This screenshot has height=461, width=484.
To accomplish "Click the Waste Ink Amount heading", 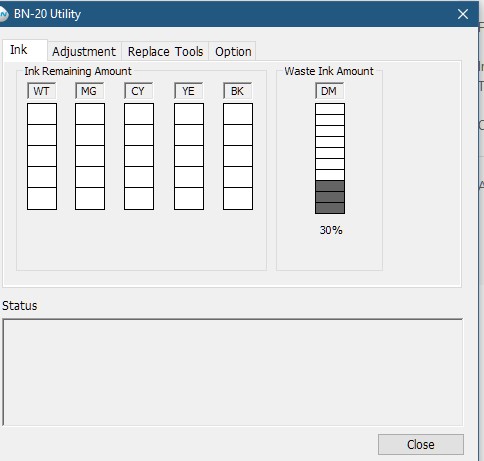I will 329,71.
